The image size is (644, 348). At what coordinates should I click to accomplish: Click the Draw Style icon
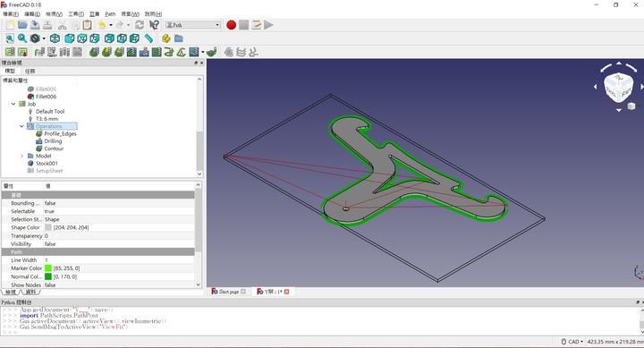(35, 38)
